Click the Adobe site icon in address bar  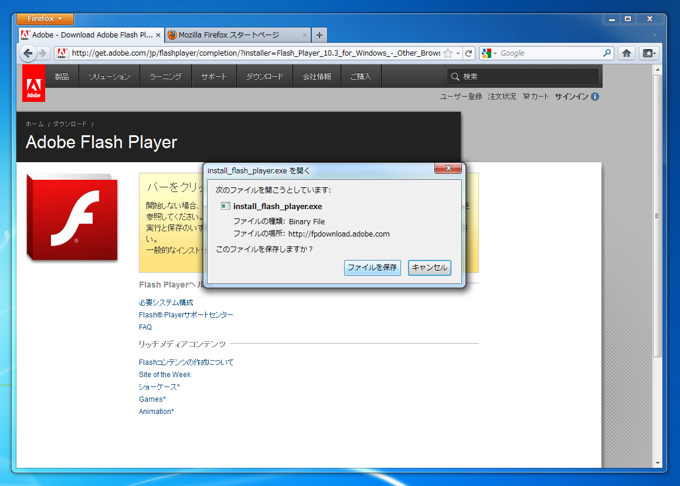click(62, 53)
